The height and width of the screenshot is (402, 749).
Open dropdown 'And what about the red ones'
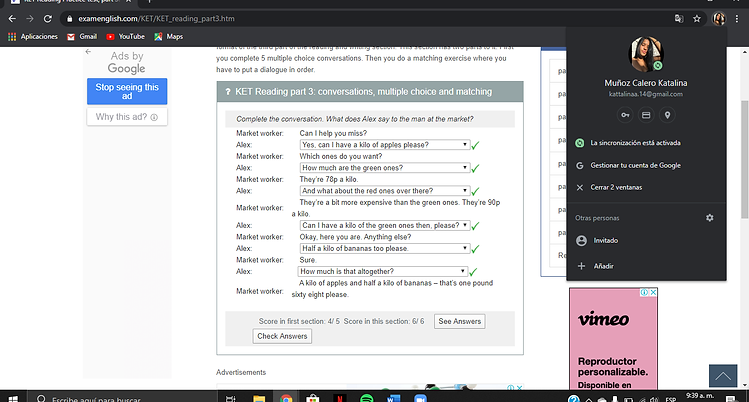click(385, 190)
